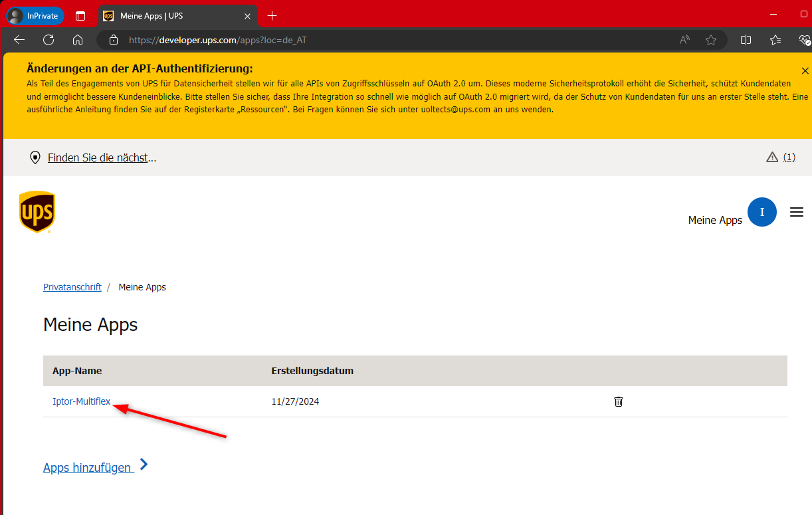
Task: Toggle split screen view in browser
Action: point(746,40)
